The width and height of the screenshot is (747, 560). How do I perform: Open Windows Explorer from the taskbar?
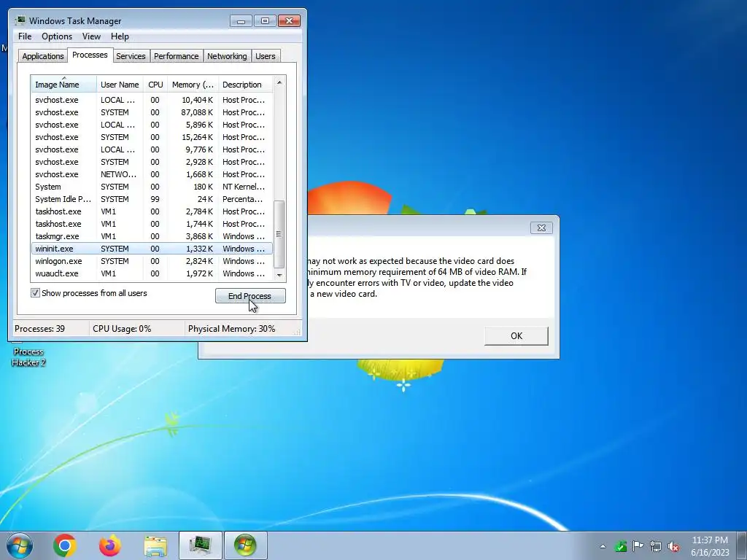(x=155, y=545)
